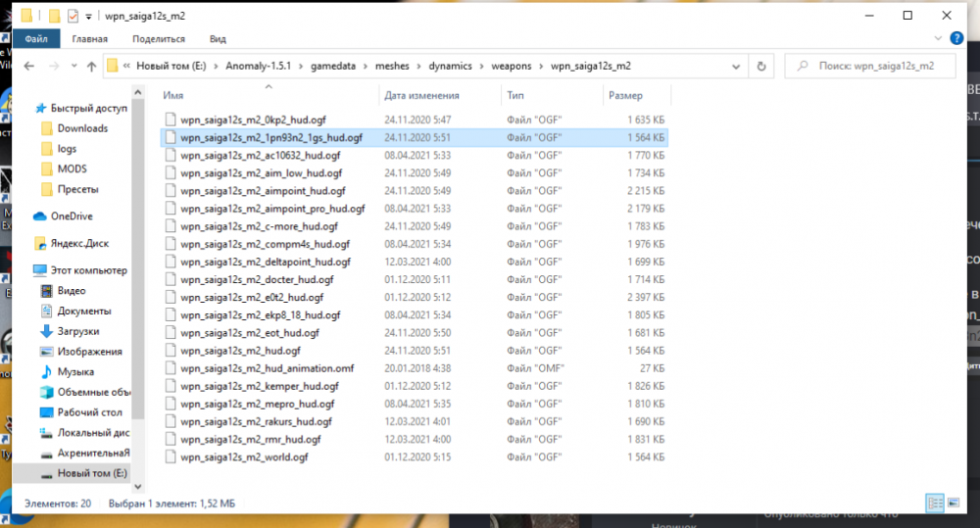The image size is (980, 528).
Task: Click file icon of wpn_saiga12s_m2_rmr_hud.ogf
Action: tap(170, 439)
